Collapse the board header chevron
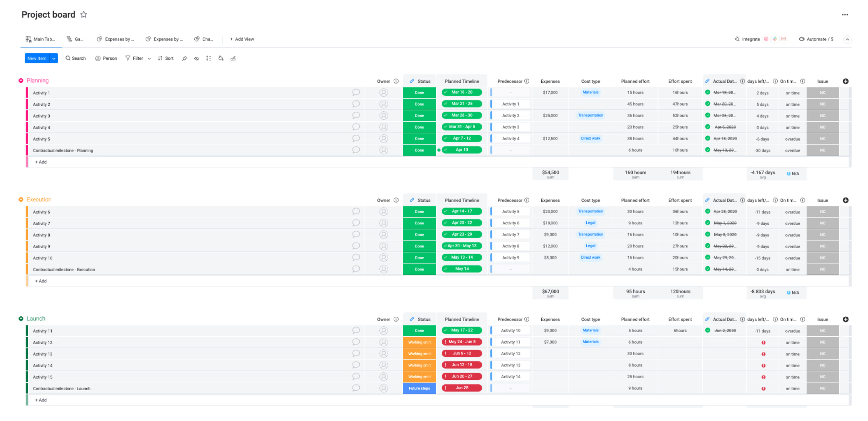The height and width of the screenshot is (421, 868). (x=847, y=40)
